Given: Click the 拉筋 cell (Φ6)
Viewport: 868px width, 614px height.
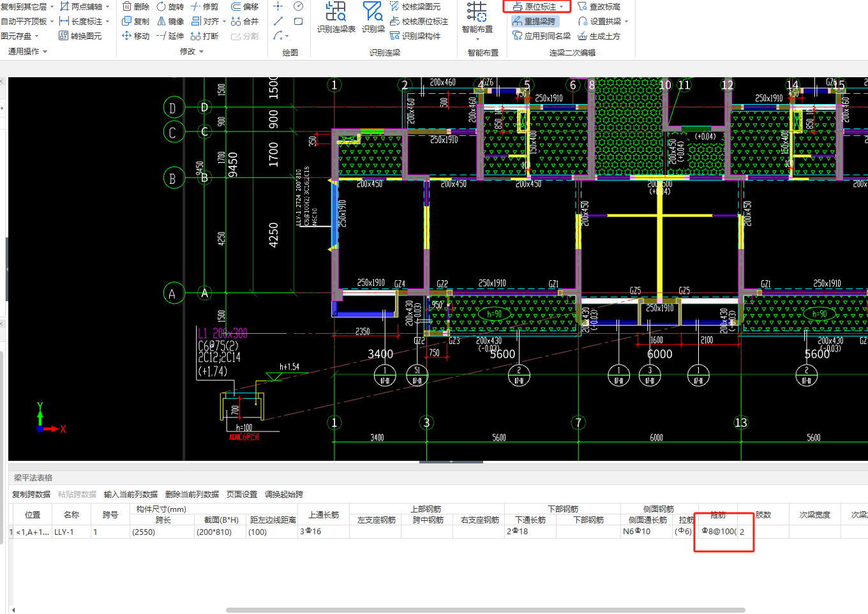Looking at the screenshot, I should point(686,532).
